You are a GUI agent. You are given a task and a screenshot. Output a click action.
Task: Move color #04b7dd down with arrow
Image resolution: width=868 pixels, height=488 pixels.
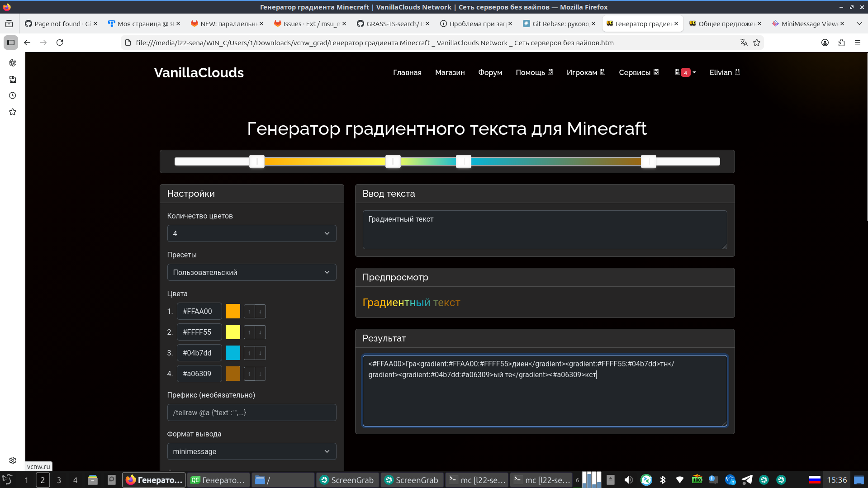260,353
